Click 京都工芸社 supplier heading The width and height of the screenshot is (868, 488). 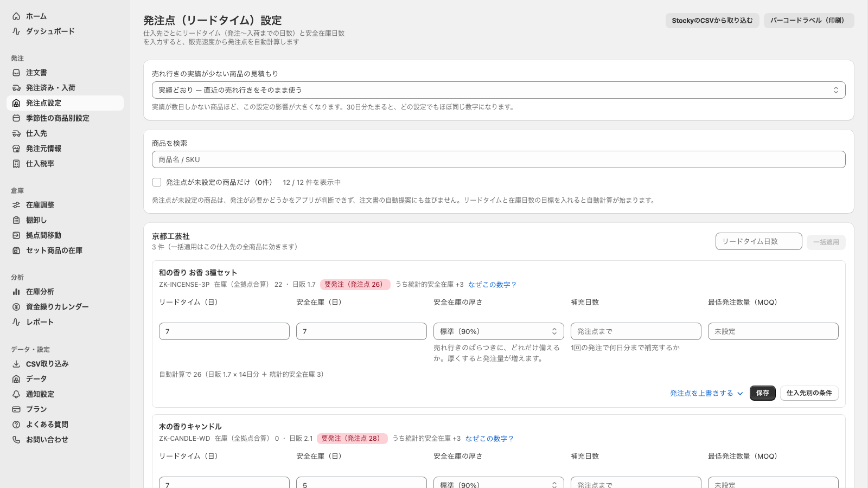[171, 236]
